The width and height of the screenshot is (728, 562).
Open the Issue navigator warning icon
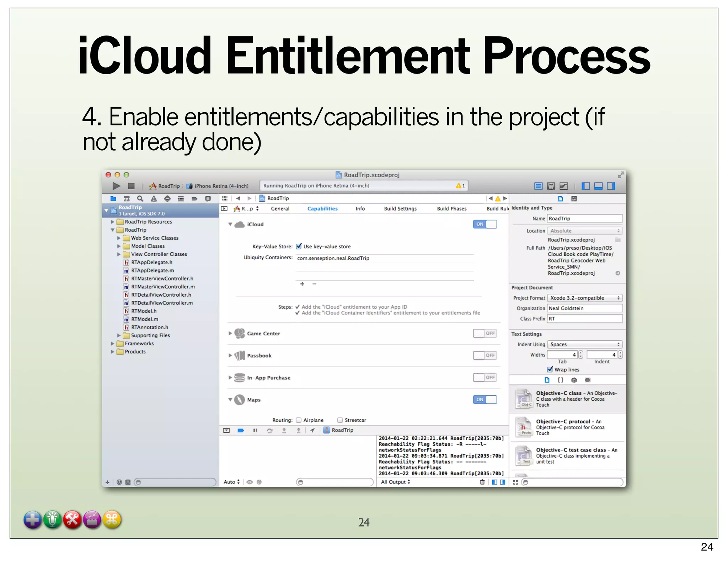154,199
